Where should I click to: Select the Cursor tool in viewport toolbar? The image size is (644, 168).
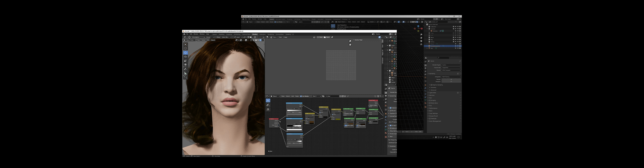click(x=185, y=48)
